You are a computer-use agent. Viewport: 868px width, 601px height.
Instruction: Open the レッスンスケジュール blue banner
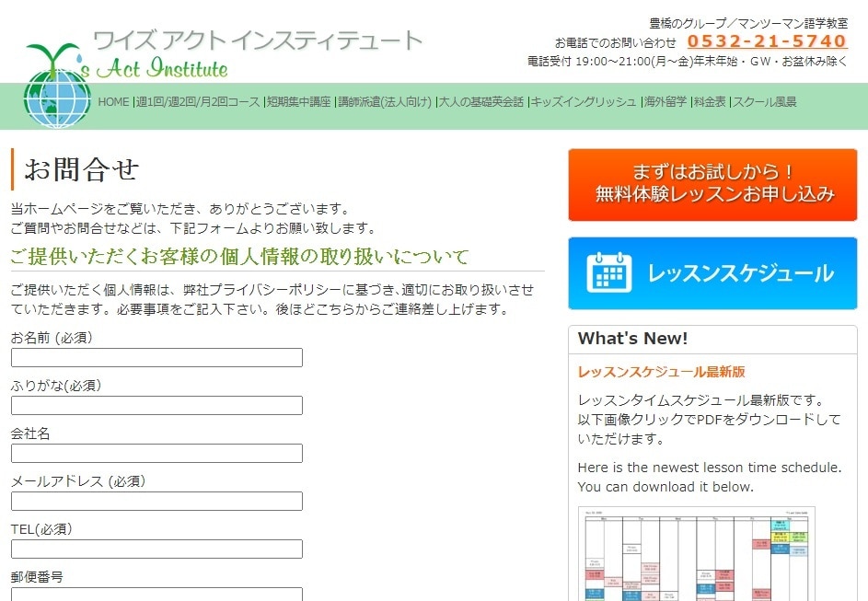(x=712, y=272)
